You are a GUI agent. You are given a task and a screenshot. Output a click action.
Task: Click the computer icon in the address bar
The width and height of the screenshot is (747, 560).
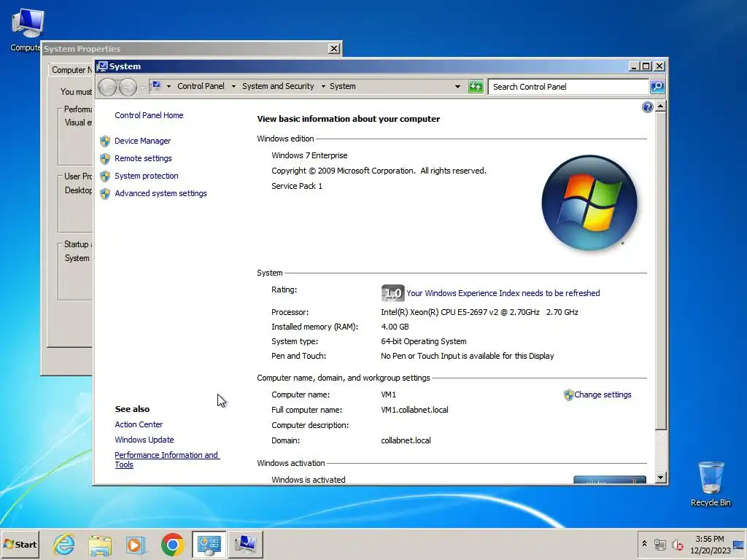tap(156, 86)
